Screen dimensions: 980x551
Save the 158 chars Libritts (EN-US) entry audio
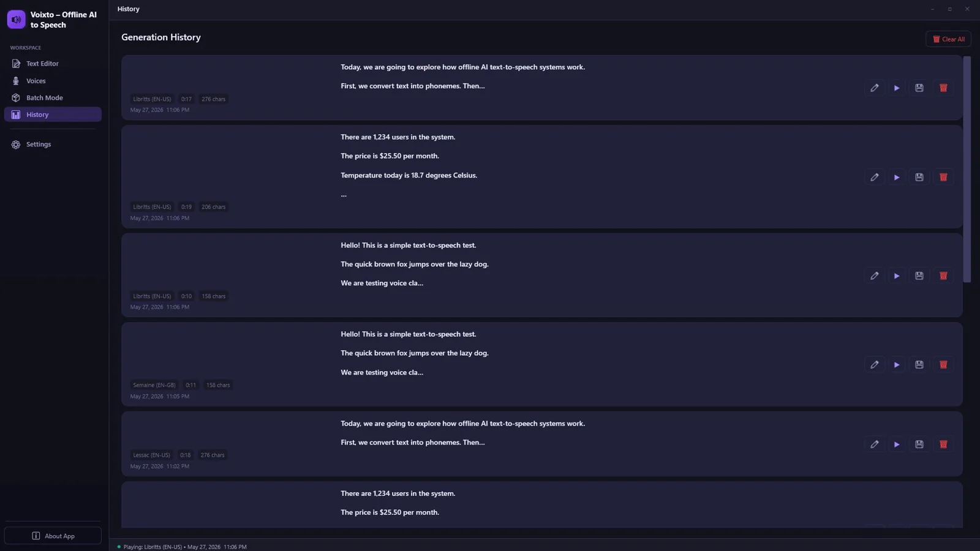click(919, 276)
